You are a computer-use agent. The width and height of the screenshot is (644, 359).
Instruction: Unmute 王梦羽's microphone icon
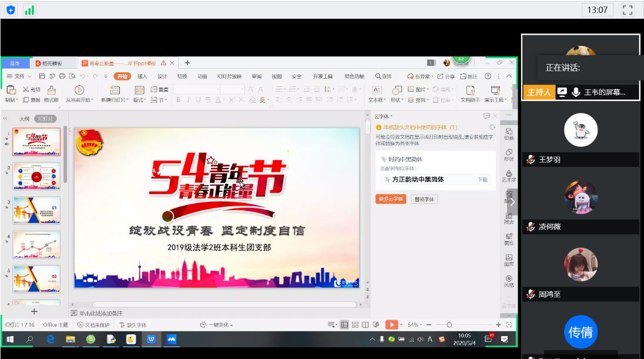click(x=531, y=160)
